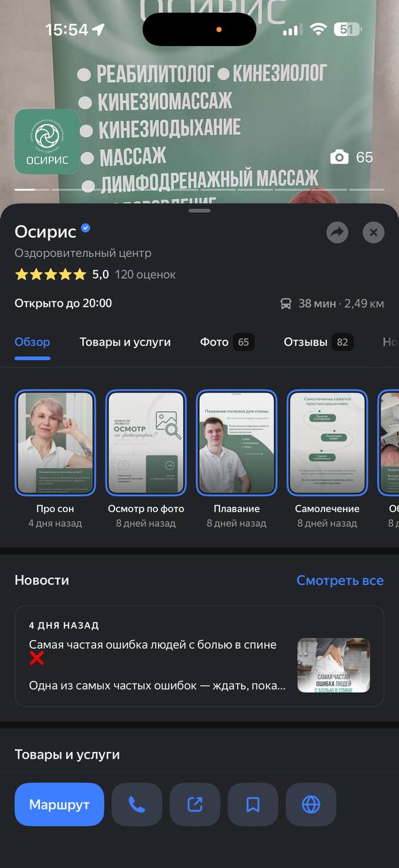The width and height of the screenshot is (399, 868).
Task: Tap the globe website icon button
Action: pyautogui.click(x=311, y=804)
